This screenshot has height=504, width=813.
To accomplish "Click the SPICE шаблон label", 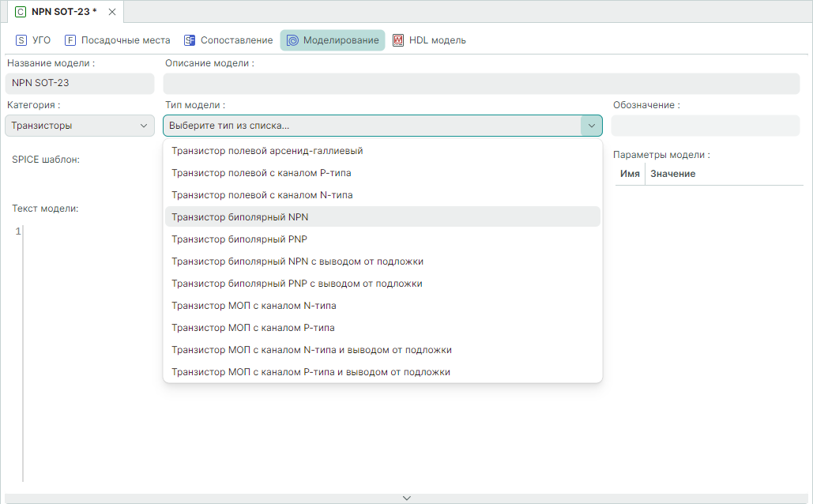I will coord(46,160).
